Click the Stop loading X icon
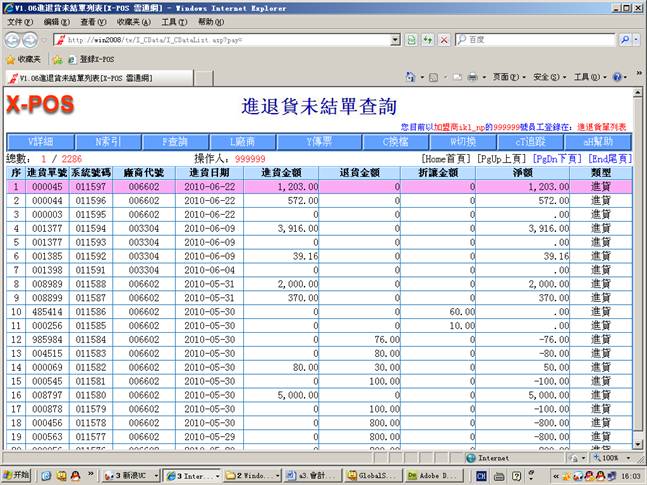Viewport: 647px width, 485px height. tap(442, 40)
